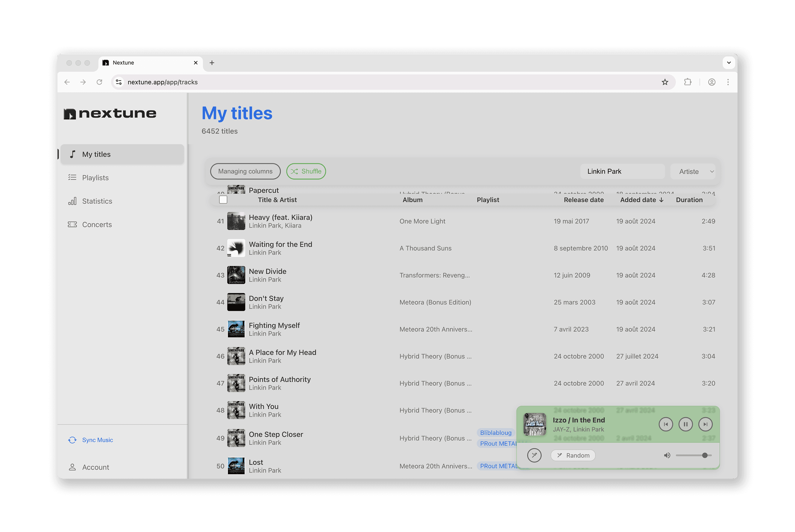This screenshot has width=795, height=532.
Task: Toggle Shuffle playback
Action: pyautogui.click(x=306, y=171)
